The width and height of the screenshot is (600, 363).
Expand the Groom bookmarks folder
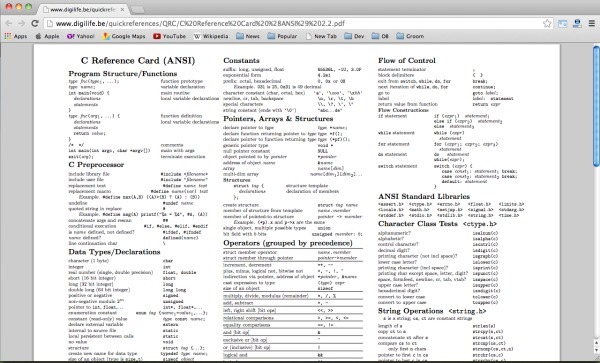tap(410, 36)
